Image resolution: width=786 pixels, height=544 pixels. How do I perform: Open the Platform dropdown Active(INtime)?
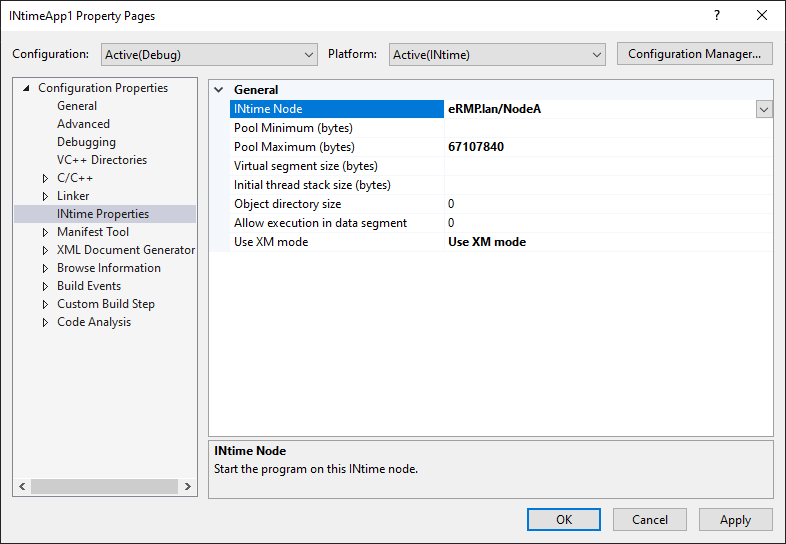click(x=497, y=54)
